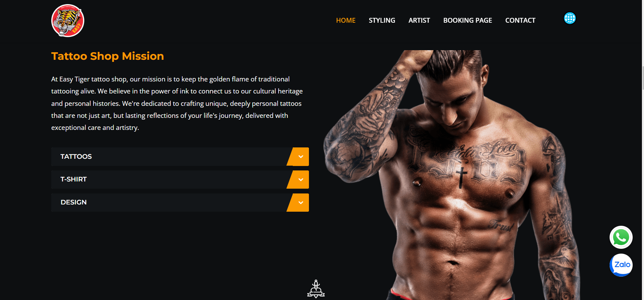Click the Easy Tiger logo
This screenshot has height=300, width=644.
pos(68,21)
